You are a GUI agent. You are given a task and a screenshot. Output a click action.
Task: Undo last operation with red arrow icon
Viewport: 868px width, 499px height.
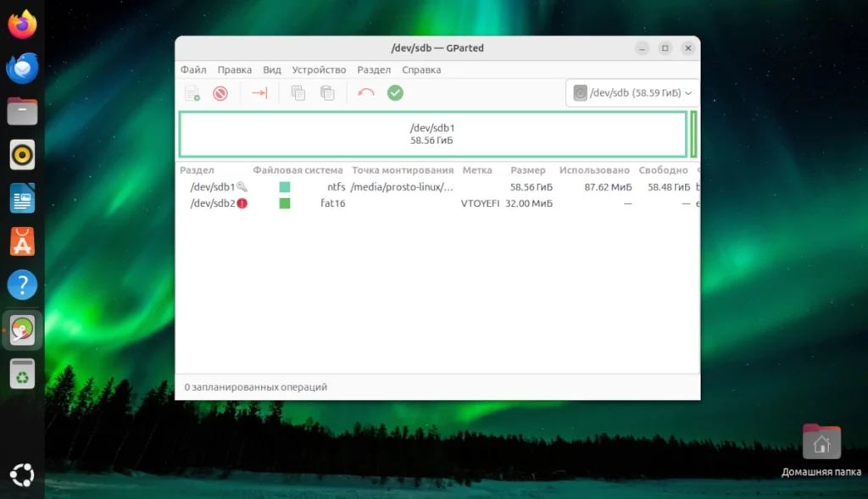click(x=366, y=93)
